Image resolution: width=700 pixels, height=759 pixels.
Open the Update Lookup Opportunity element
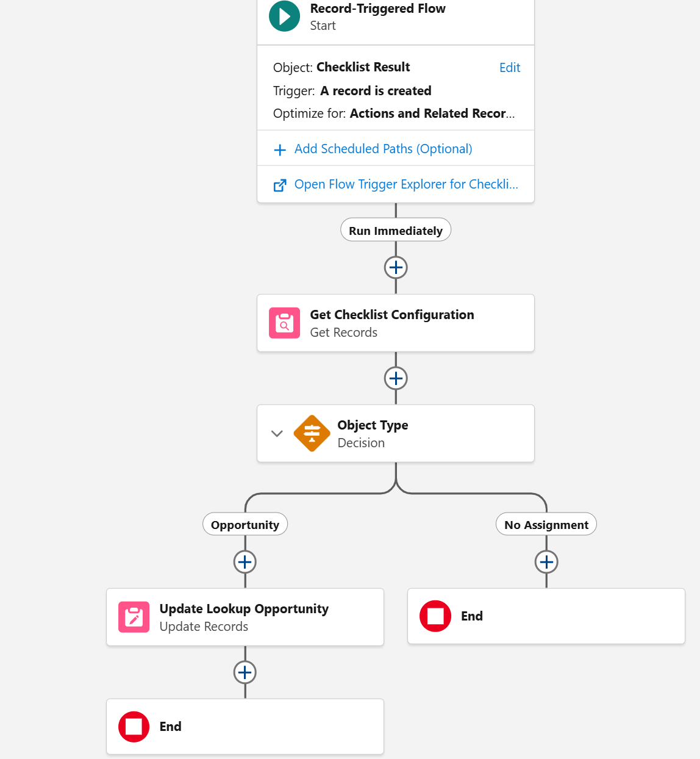coord(244,609)
